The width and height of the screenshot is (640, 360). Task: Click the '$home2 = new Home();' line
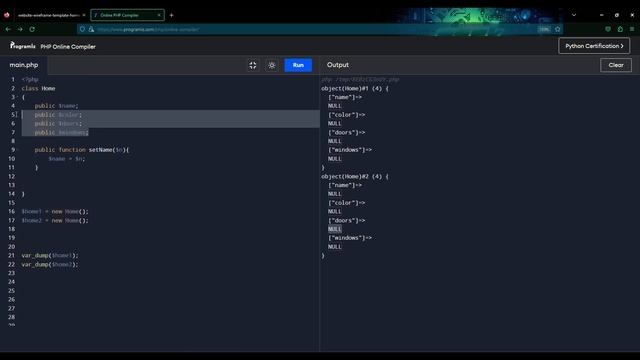55,220
